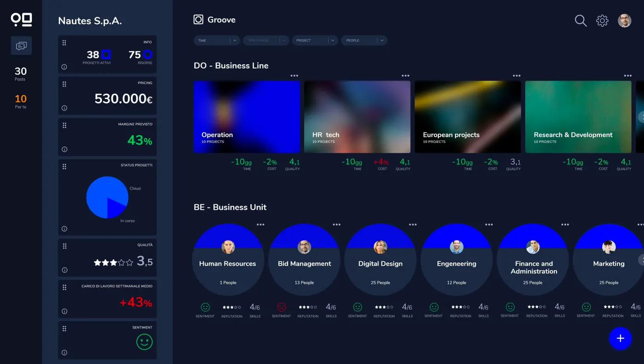Open more options above European projects card
The image size is (644, 364).
517,76
